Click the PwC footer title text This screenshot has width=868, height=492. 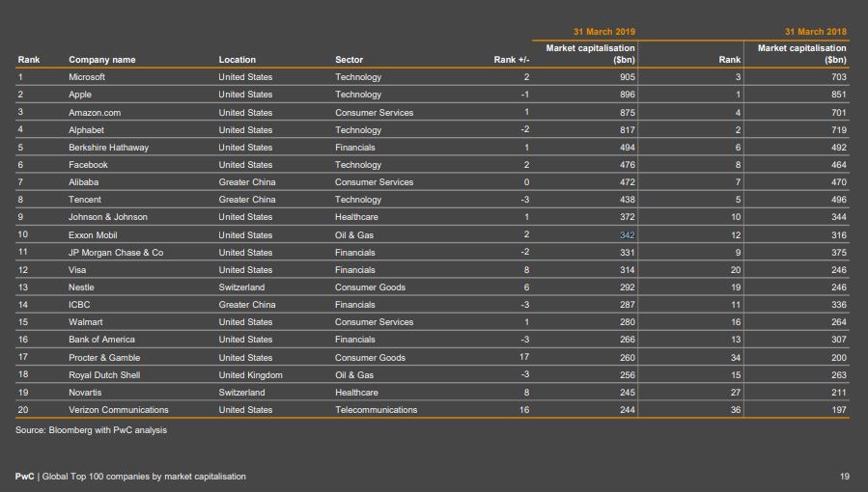pyautogui.click(x=130, y=477)
